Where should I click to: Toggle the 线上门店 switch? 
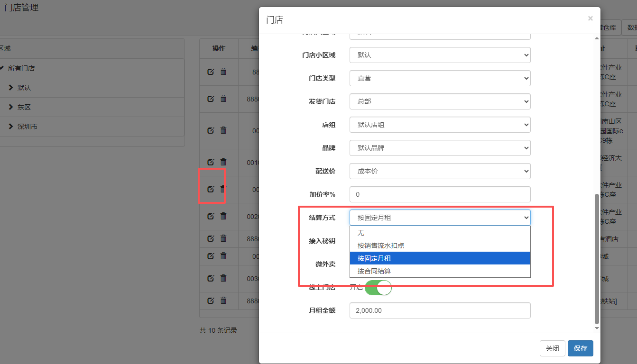(378, 287)
